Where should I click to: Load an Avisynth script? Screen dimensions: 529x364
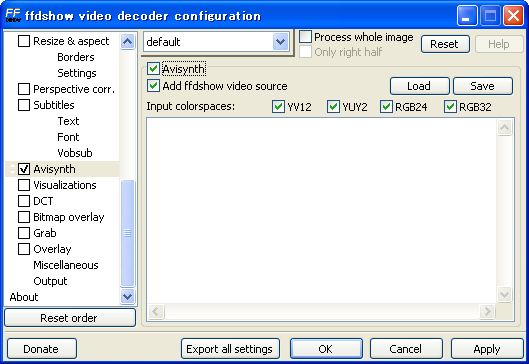click(x=420, y=86)
